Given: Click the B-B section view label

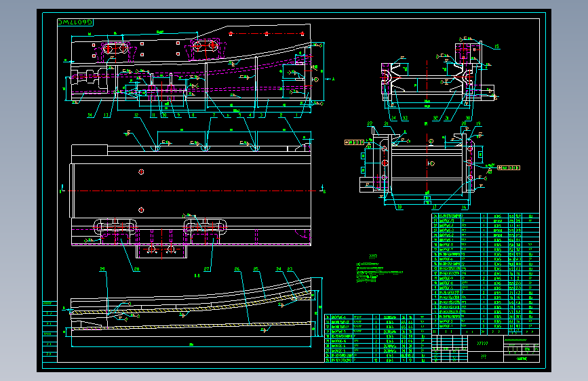Looking at the screenshot, I should point(197,276).
